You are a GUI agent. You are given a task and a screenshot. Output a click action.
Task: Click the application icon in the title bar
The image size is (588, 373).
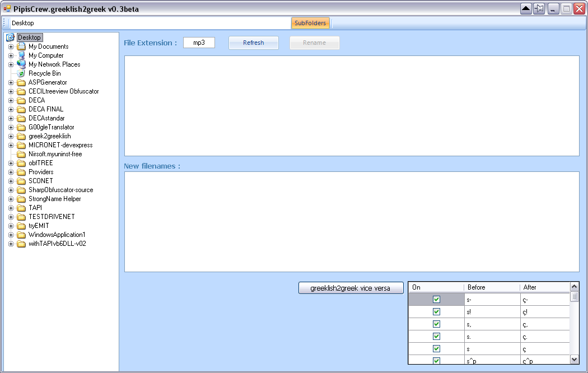(x=7, y=8)
